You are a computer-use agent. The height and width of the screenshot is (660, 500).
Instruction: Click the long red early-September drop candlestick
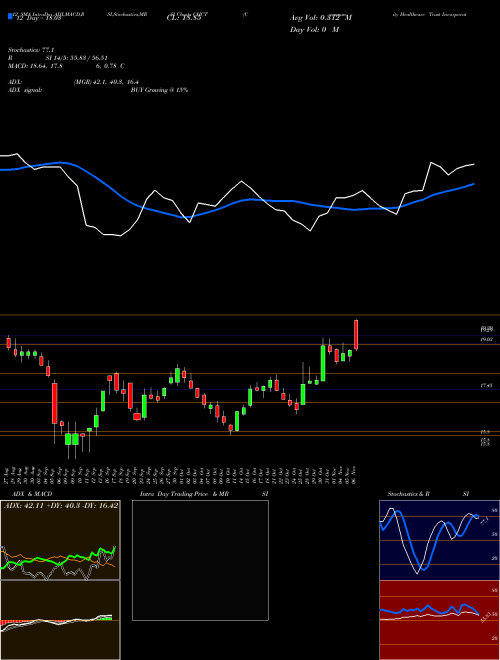coord(54,403)
